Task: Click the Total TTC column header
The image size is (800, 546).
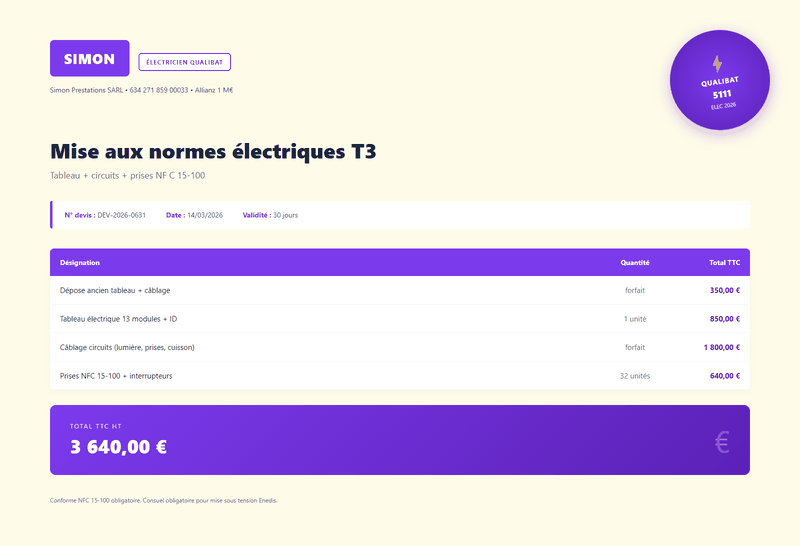Action: [x=724, y=263]
